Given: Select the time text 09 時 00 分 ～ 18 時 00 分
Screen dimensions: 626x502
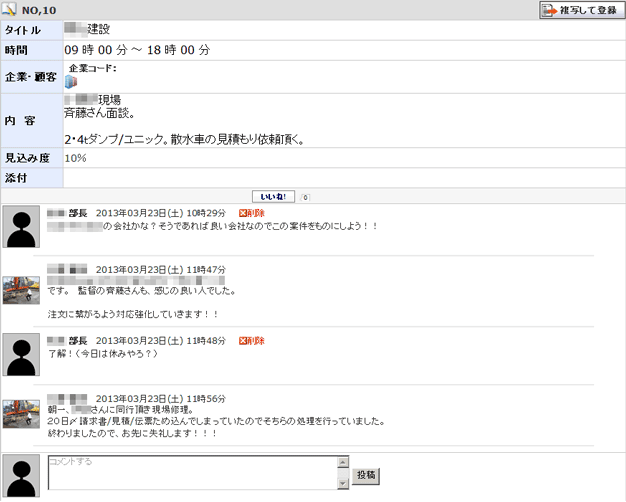Looking at the screenshot, I should click(137, 50).
